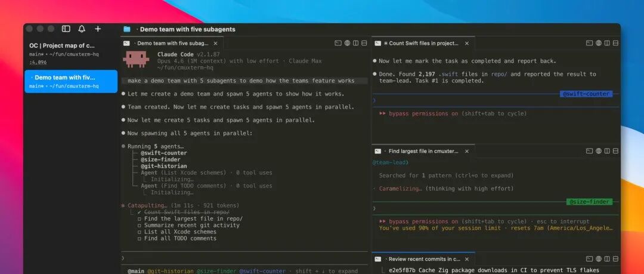Image resolution: width=644 pixels, height=274 pixels.
Task: Click bypass permissions on in Count Swift pane
Action: tap(423, 113)
